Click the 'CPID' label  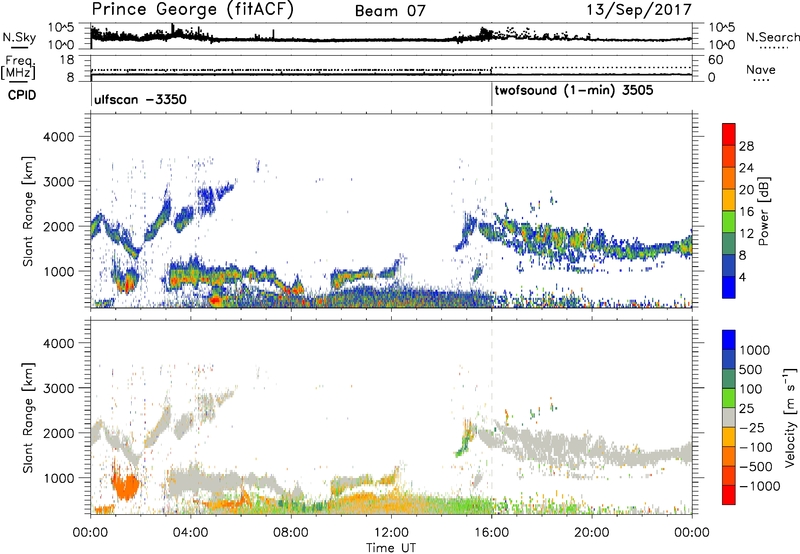pos(22,95)
